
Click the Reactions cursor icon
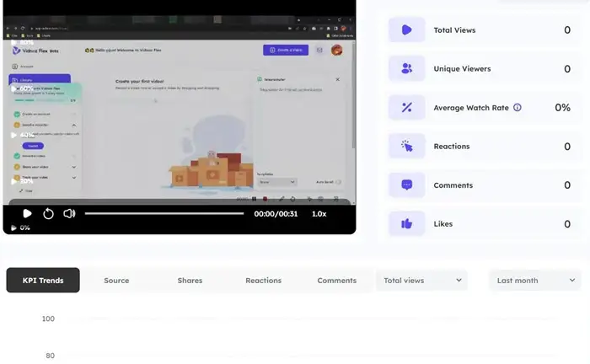[x=406, y=146]
